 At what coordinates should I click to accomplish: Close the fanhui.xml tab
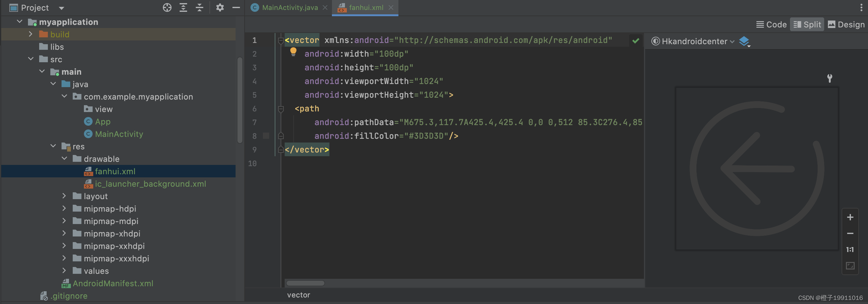click(x=391, y=7)
